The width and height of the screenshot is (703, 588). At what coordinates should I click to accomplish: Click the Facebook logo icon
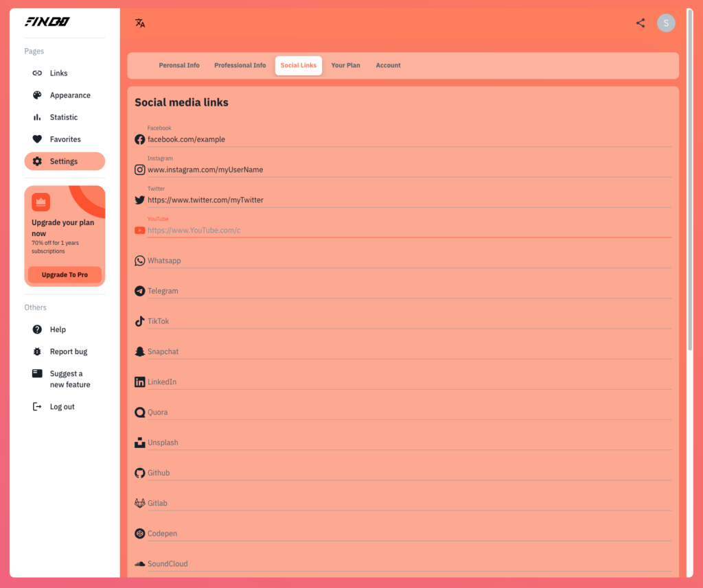[140, 139]
